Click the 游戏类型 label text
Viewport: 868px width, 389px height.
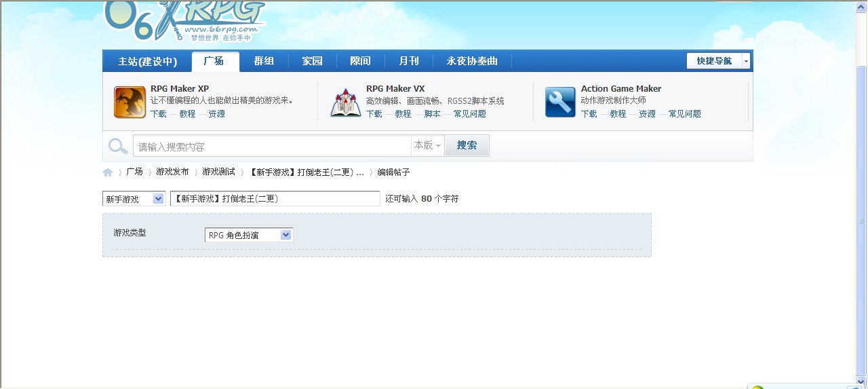coord(130,233)
